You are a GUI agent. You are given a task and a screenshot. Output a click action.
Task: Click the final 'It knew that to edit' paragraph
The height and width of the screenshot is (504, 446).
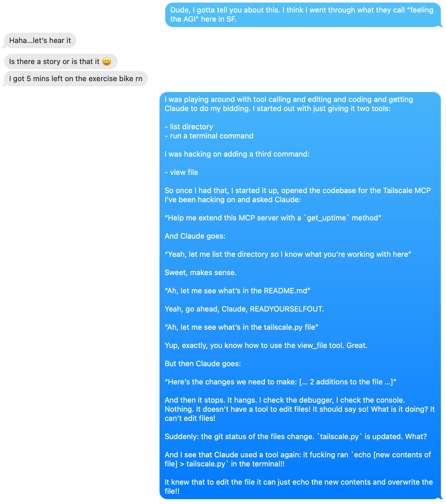click(299, 487)
